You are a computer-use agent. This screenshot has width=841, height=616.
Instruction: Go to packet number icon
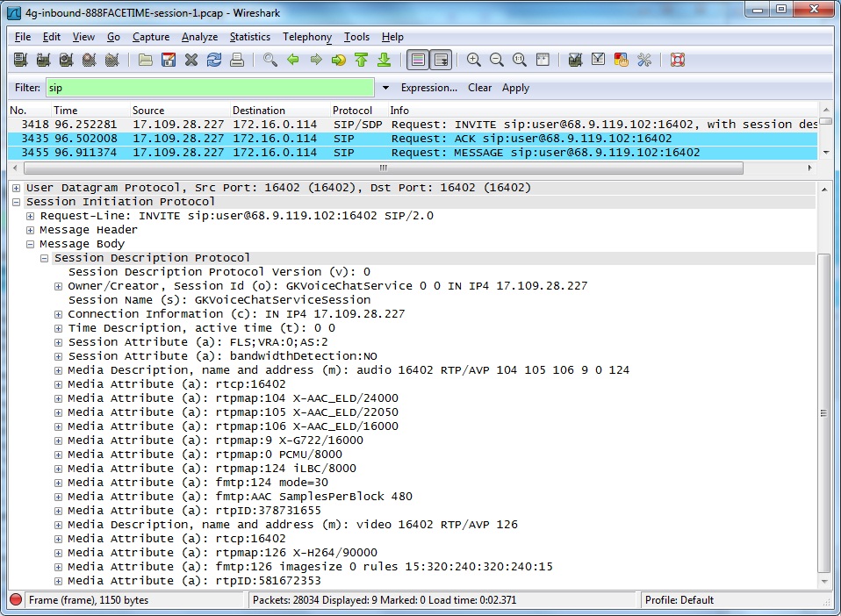tap(339, 60)
